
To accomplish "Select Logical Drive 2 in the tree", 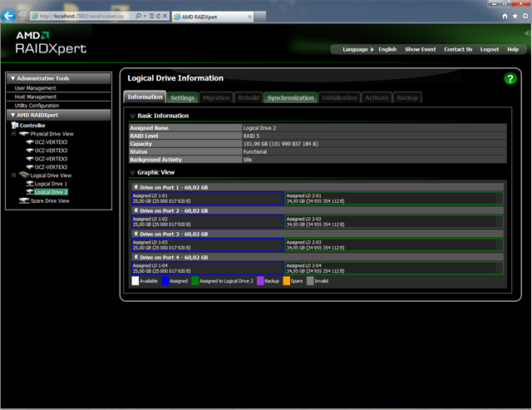I will point(51,192).
